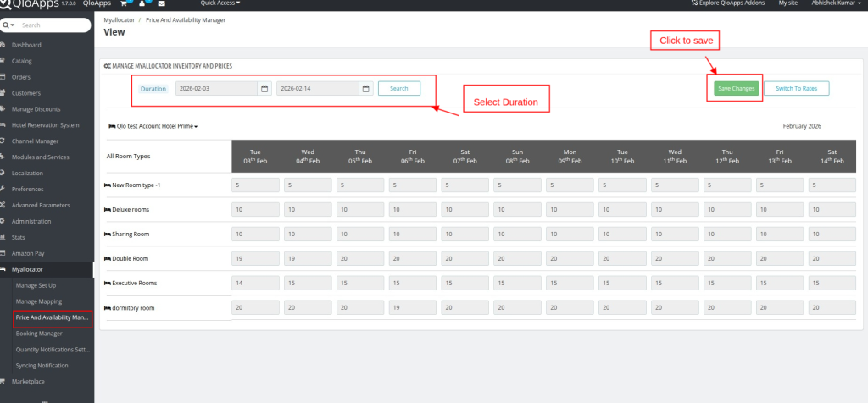868x403 pixels.
Task: Click the envelope messages icon in header
Action: pos(161,3)
